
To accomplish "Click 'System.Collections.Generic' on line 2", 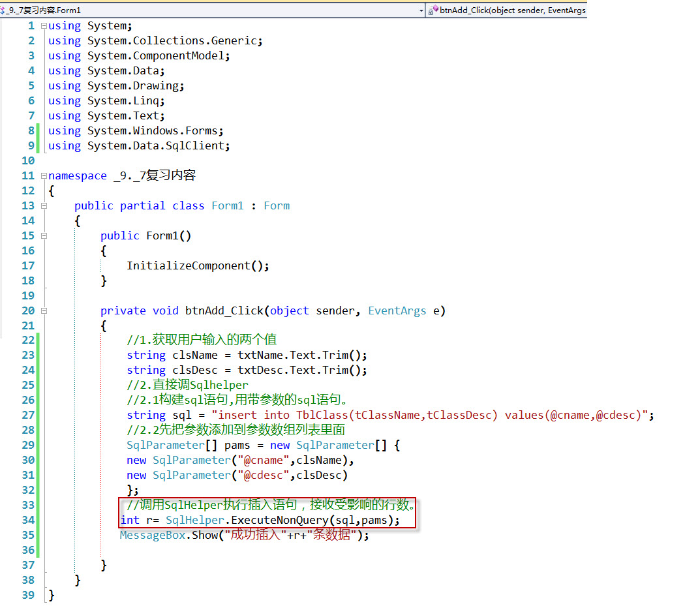I will (172, 40).
